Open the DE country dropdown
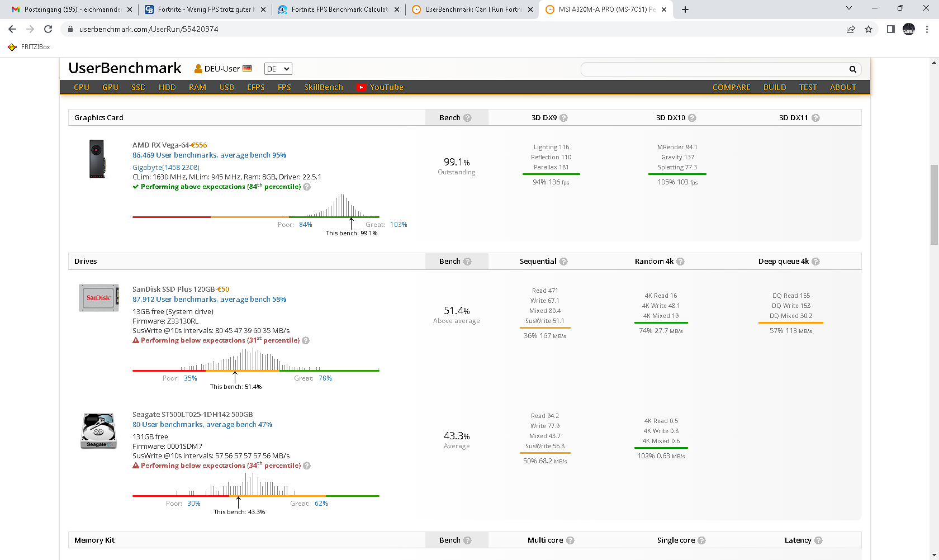Viewport: 939px width, 560px height. coord(278,69)
